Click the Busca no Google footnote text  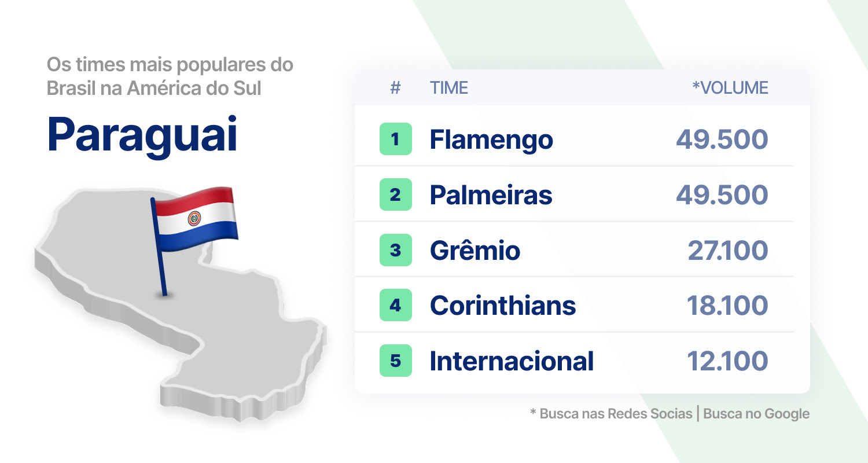click(x=756, y=414)
